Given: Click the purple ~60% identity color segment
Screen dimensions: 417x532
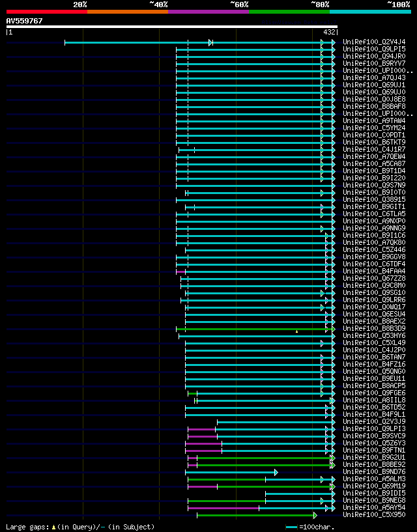Looking at the screenshot, I should 208,12.
